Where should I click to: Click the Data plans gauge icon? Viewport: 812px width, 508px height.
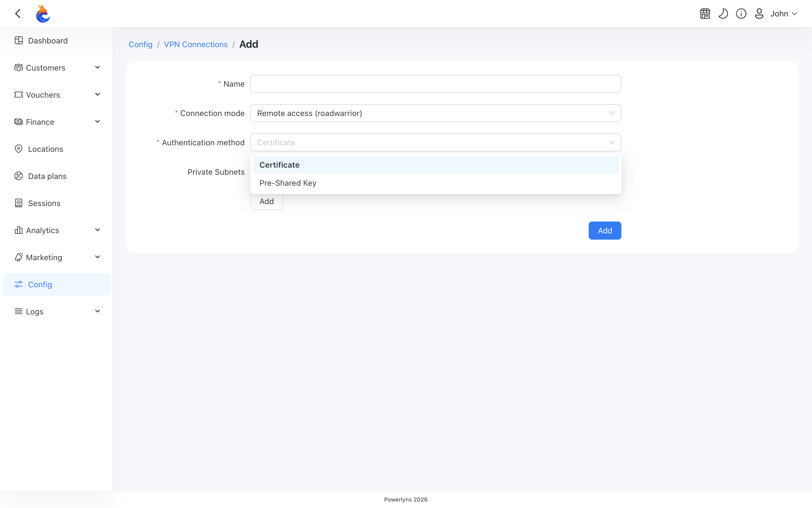click(x=19, y=176)
